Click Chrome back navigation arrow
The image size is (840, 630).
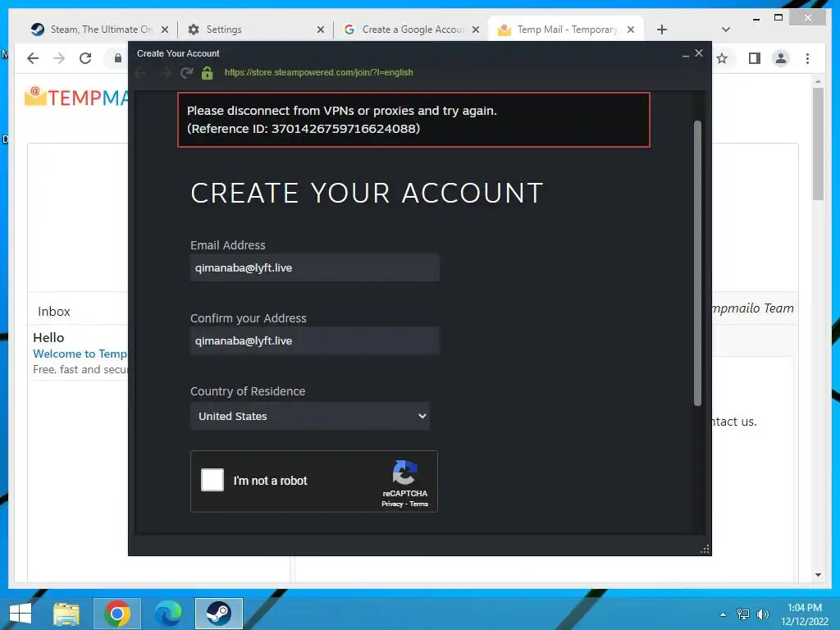[x=33, y=58]
